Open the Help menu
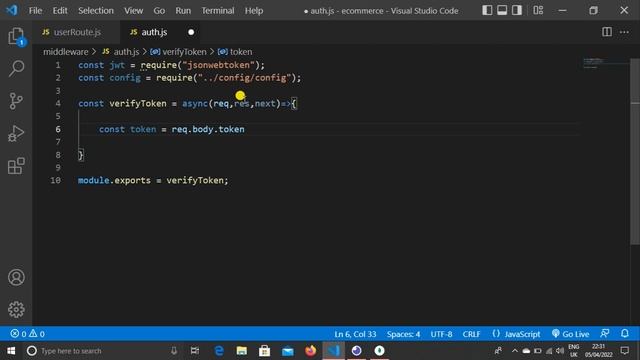Screen dimensions: 640x360 [254, 11]
